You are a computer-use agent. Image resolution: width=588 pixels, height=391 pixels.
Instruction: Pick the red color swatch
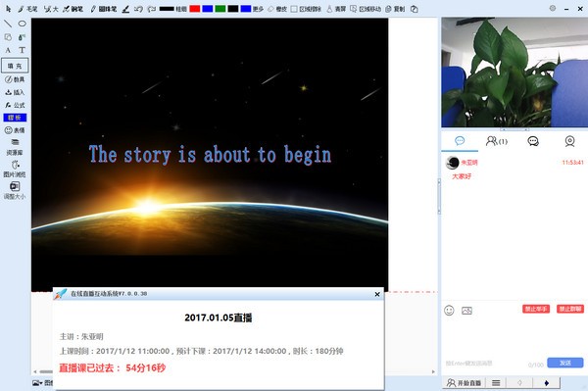(195, 9)
